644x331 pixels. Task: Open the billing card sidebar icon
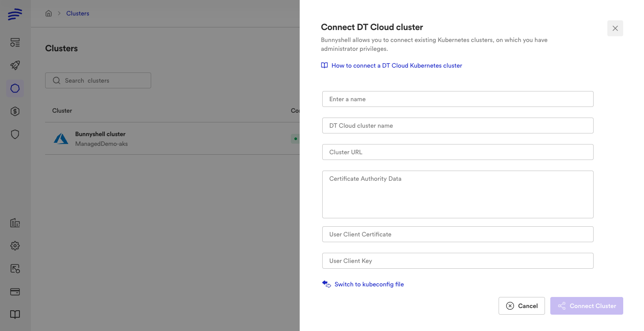(15, 292)
